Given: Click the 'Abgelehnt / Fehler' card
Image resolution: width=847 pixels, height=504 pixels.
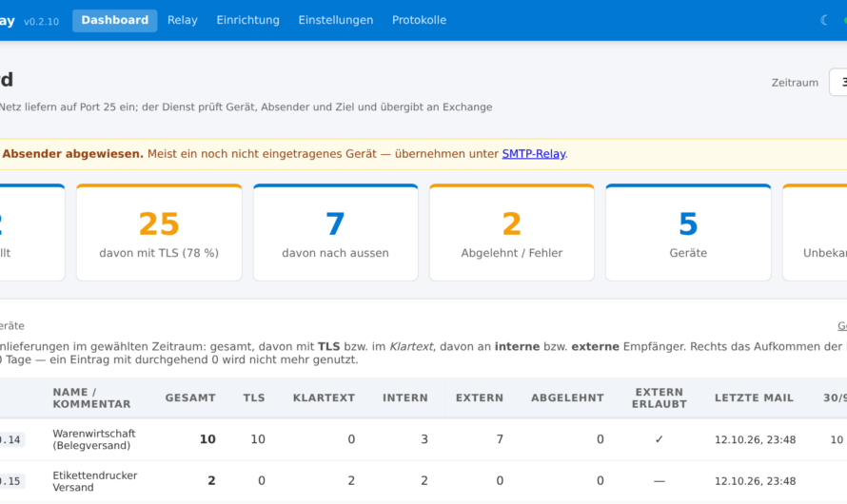Looking at the screenshot, I should click(512, 232).
